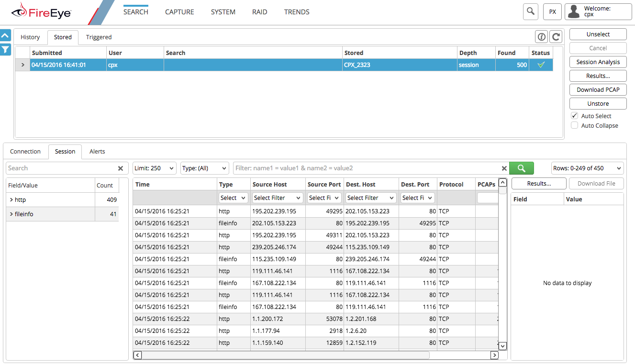Click the Session Analysis button

pos(598,62)
